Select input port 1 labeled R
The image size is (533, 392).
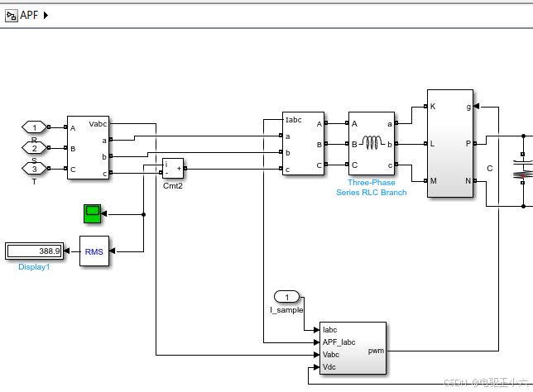click(x=34, y=127)
